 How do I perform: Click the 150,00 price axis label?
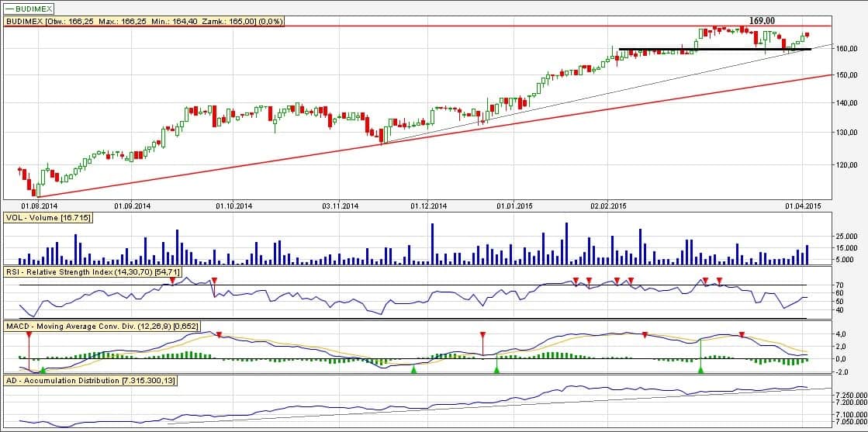846,75
